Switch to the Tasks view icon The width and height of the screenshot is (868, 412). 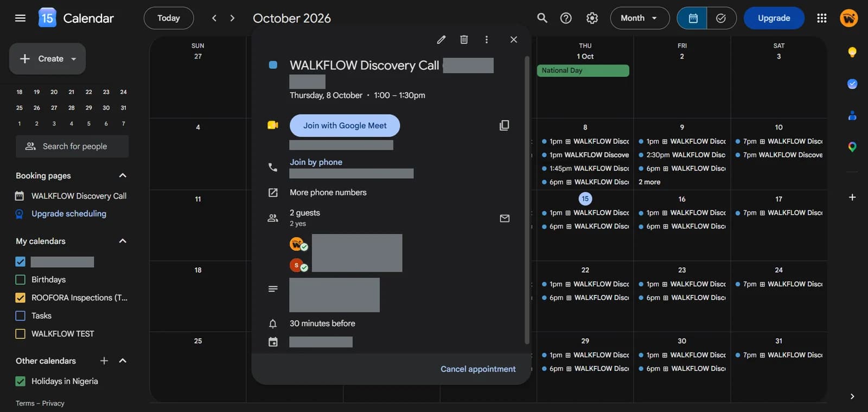[721, 18]
